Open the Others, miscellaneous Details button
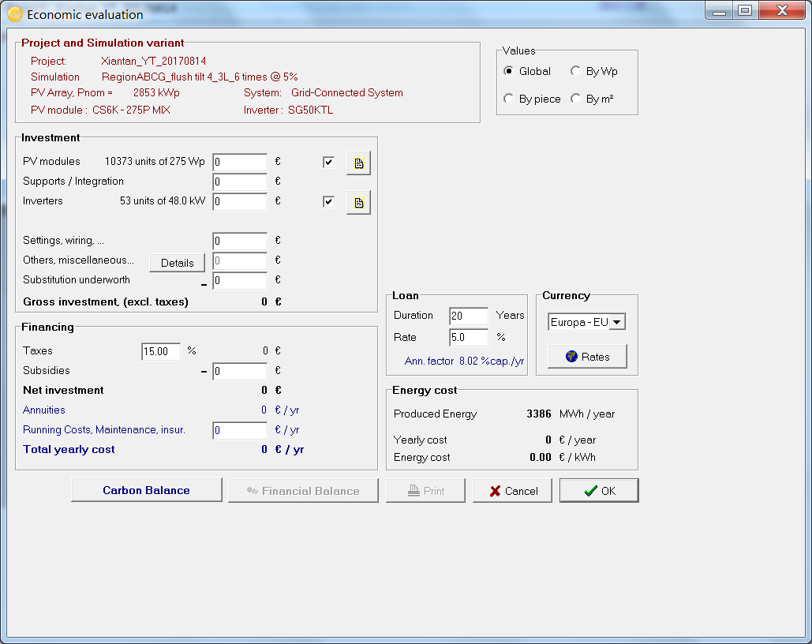 (177, 263)
